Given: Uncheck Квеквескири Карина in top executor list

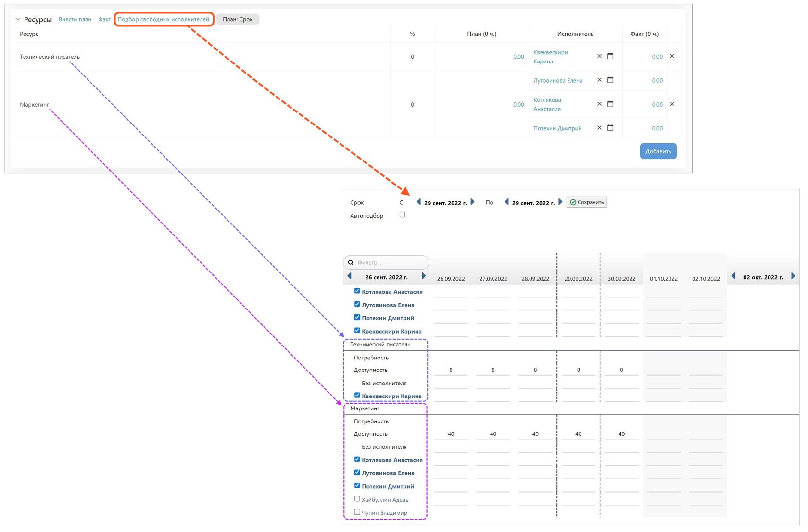Looking at the screenshot, I should [357, 330].
